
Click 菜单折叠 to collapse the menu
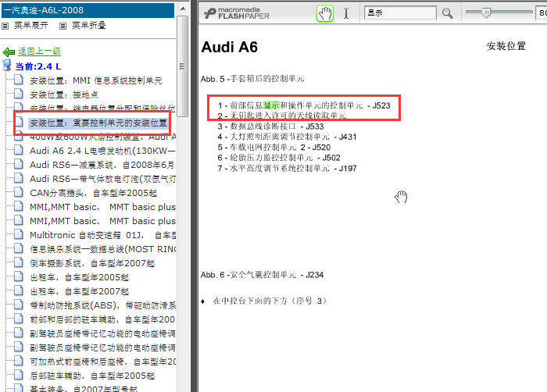point(88,26)
